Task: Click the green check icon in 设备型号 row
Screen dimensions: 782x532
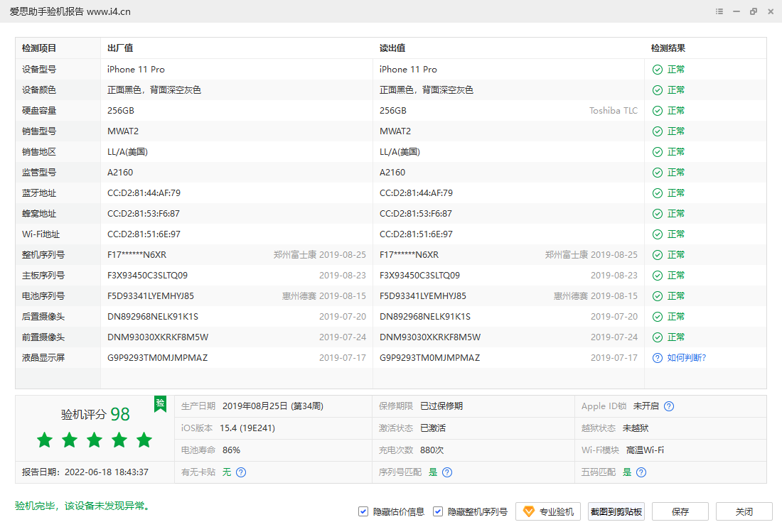Action: click(x=658, y=70)
